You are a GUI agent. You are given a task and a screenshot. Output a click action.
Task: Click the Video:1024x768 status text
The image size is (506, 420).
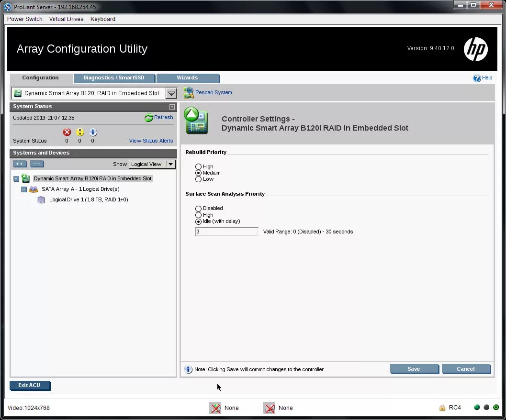point(29,408)
